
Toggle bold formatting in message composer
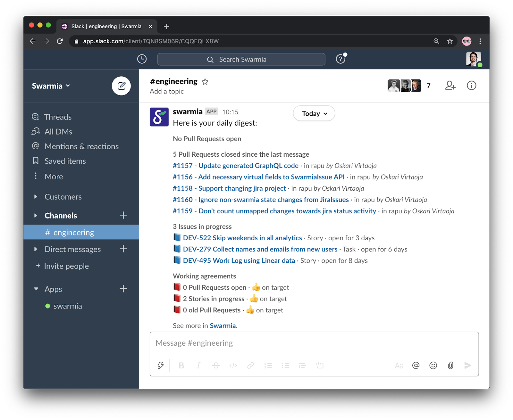[181, 366]
